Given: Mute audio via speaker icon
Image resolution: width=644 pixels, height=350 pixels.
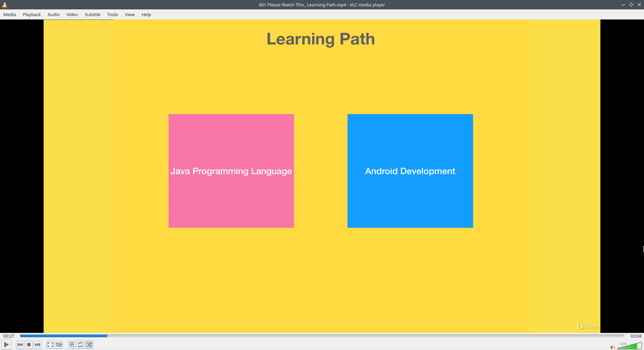Looking at the screenshot, I should [612, 347].
